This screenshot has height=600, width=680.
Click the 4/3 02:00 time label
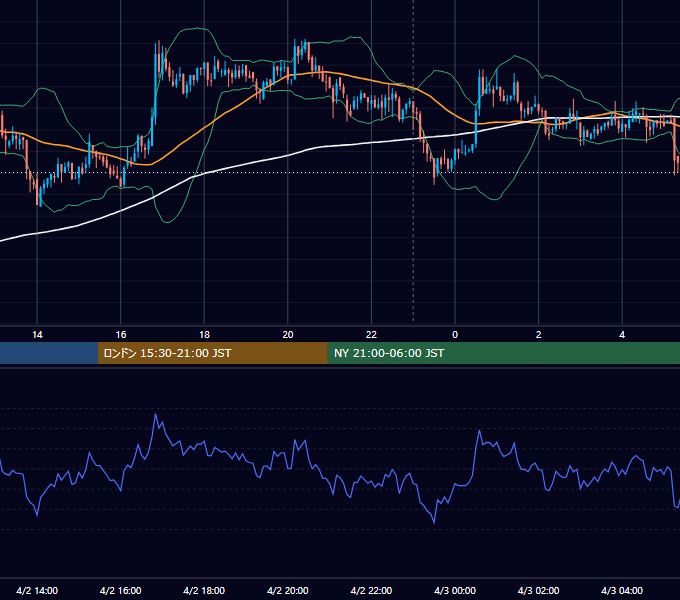(538, 590)
